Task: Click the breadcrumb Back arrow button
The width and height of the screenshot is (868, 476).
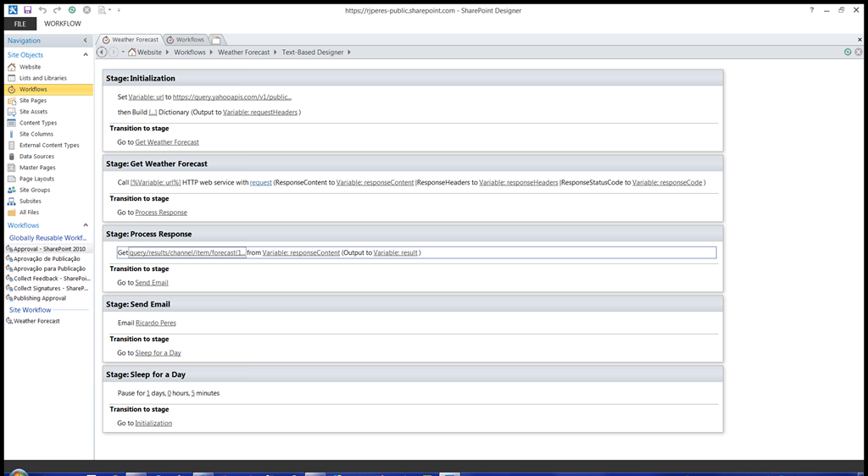Action: (x=102, y=52)
